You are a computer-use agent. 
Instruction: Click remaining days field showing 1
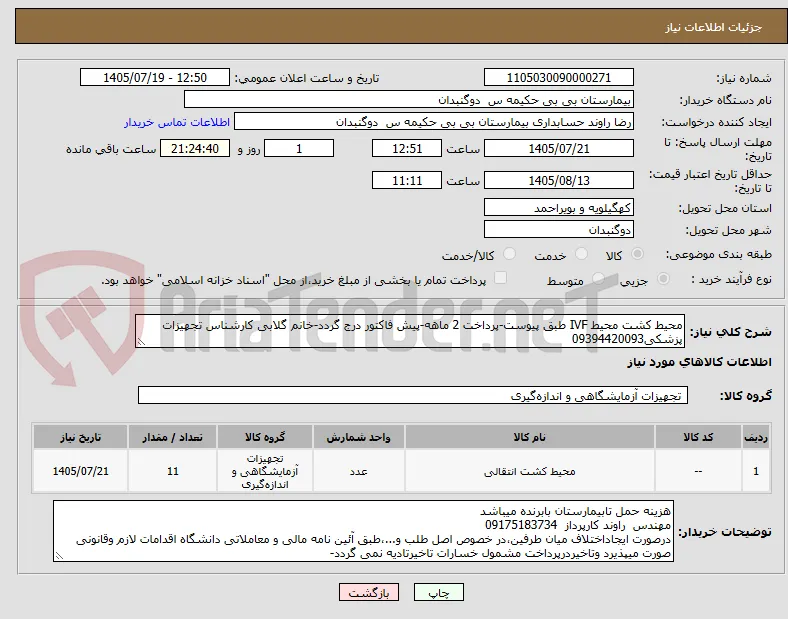(x=299, y=148)
